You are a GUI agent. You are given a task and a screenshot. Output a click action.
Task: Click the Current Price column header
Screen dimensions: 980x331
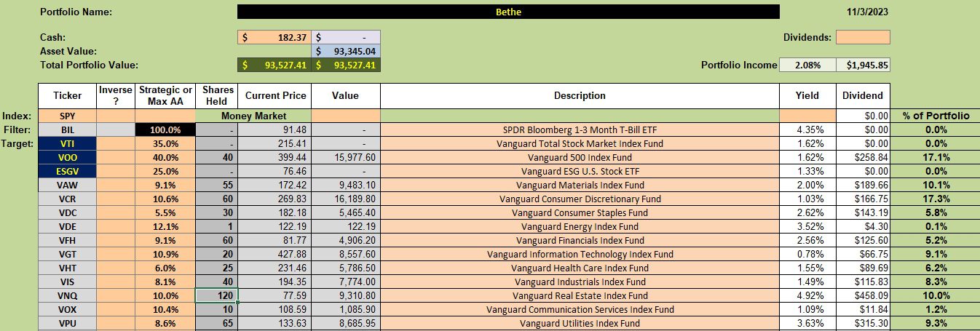[275, 95]
